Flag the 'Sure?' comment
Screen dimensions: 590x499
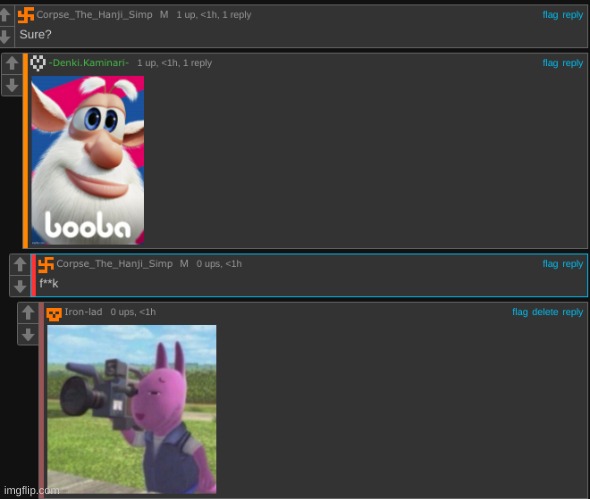click(550, 15)
